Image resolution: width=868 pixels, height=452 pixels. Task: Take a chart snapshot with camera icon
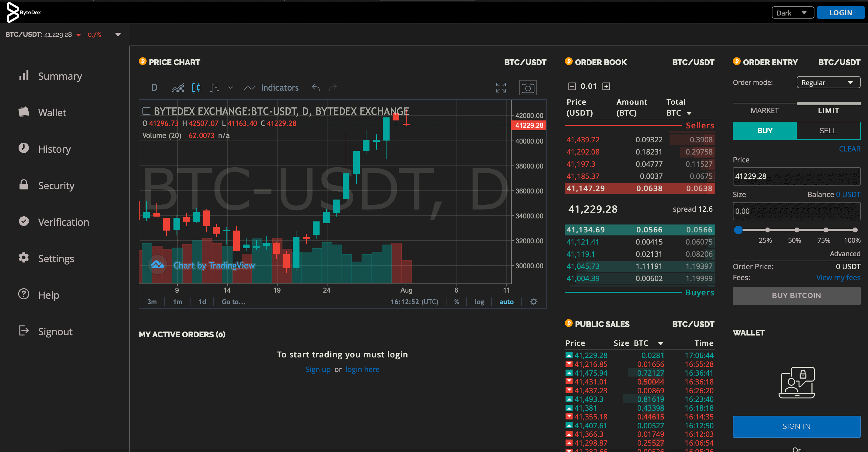pyautogui.click(x=528, y=88)
